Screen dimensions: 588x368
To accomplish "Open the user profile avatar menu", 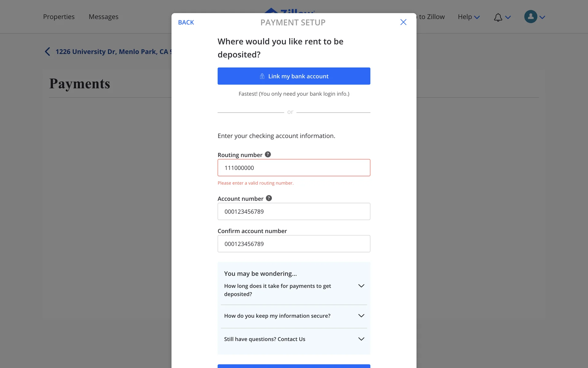I will [x=531, y=17].
